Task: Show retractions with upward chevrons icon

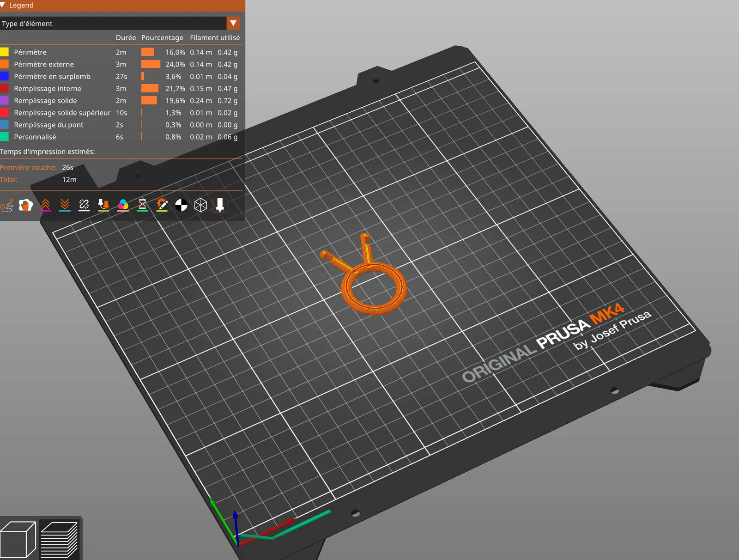Action: (45, 205)
